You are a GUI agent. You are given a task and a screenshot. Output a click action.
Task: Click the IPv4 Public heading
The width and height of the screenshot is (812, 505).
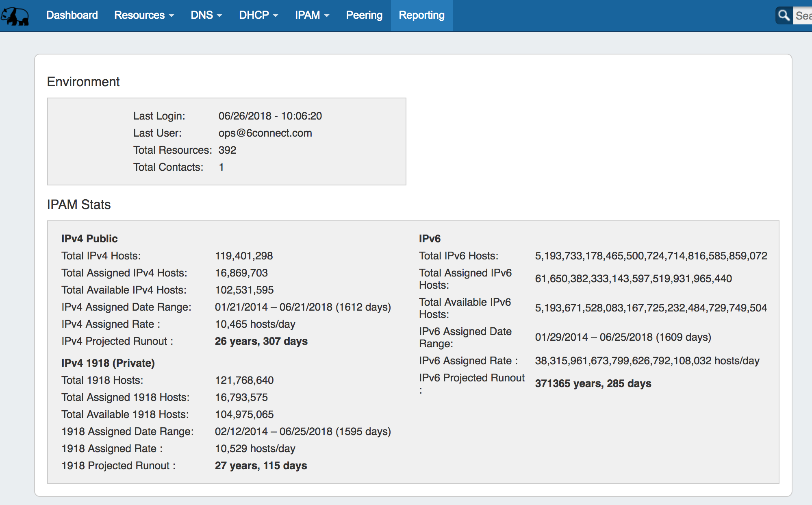tap(89, 239)
